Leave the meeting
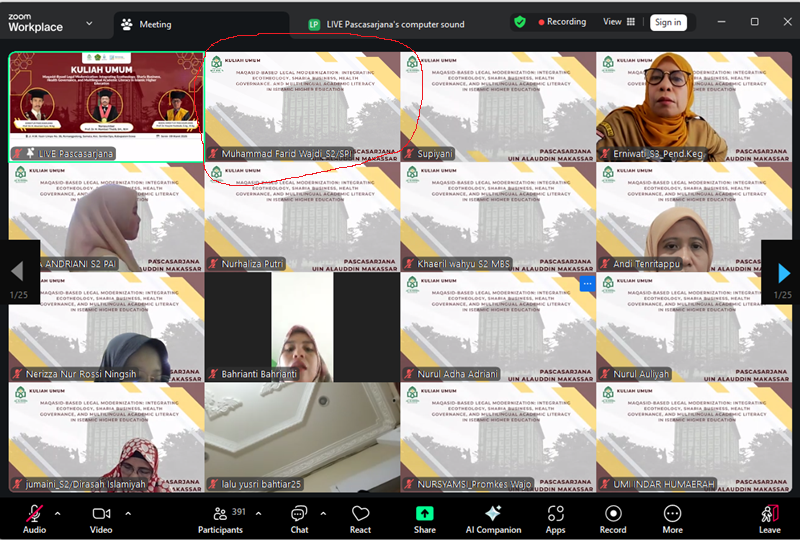This screenshot has height=540, width=800. click(769, 519)
